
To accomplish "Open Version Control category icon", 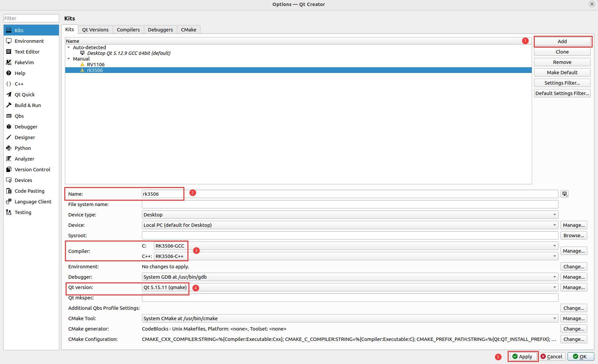I will pyautogui.click(x=9, y=169).
